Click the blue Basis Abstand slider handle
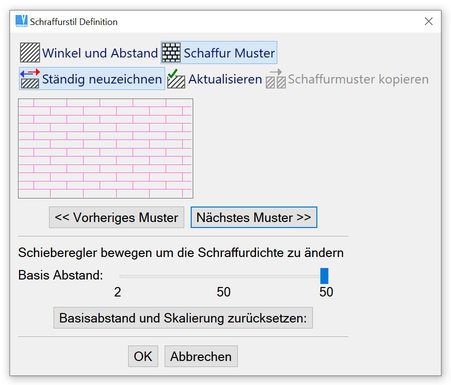Screen dimensions: 451x385 point(324,276)
